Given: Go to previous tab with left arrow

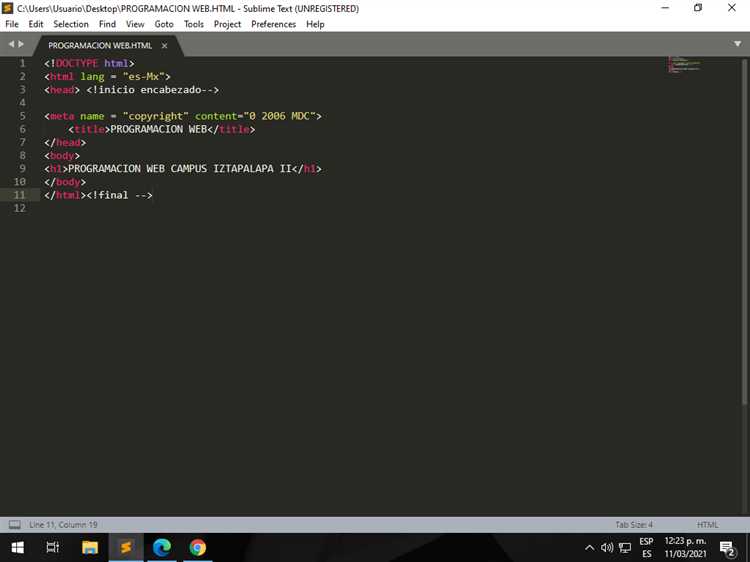Looking at the screenshot, I should click(x=11, y=44).
